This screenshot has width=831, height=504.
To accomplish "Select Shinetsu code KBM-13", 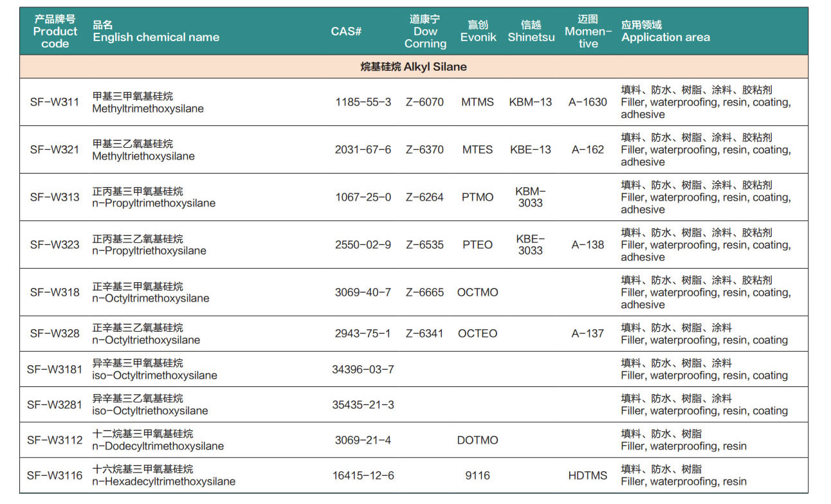I will click(531, 102).
